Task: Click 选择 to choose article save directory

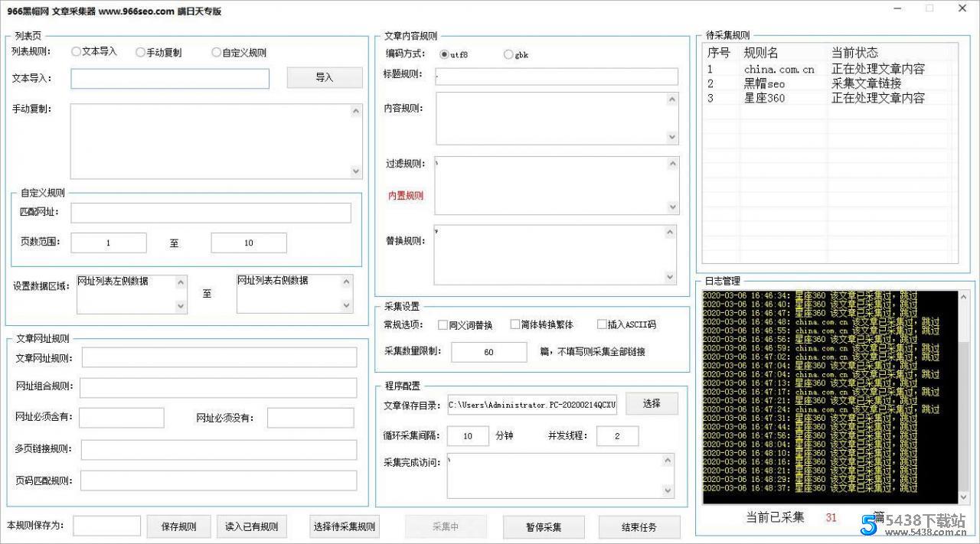Action: 652,403
